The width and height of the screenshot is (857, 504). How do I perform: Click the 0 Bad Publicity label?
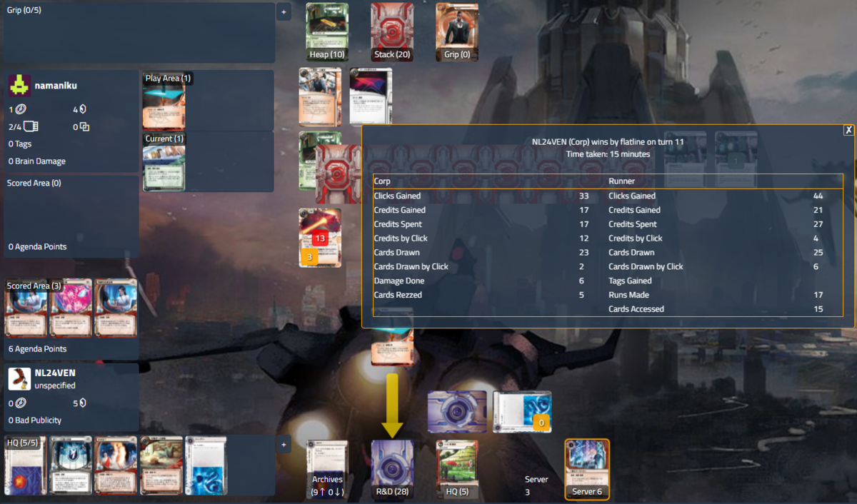[35, 420]
